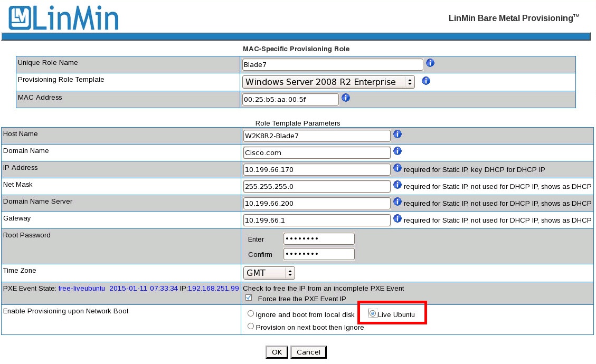Click the Root Password label

[26, 235]
